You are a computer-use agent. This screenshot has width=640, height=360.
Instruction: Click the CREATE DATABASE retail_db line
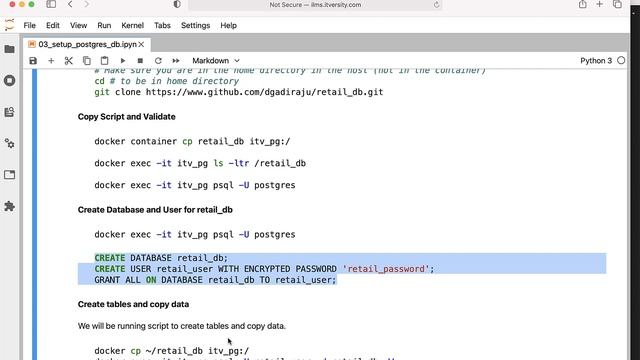click(x=161, y=258)
